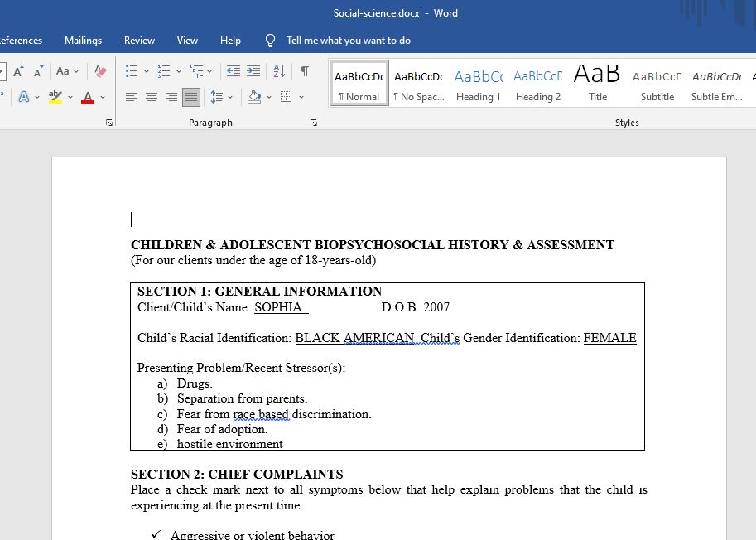The image size is (756, 540).
Task: Open the Font dialog launcher arrow
Action: point(109,123)
